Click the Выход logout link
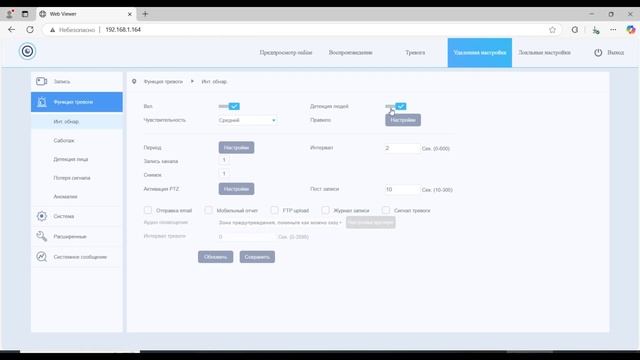The height and width of the screenshot is (360, 640). [615, 53]
